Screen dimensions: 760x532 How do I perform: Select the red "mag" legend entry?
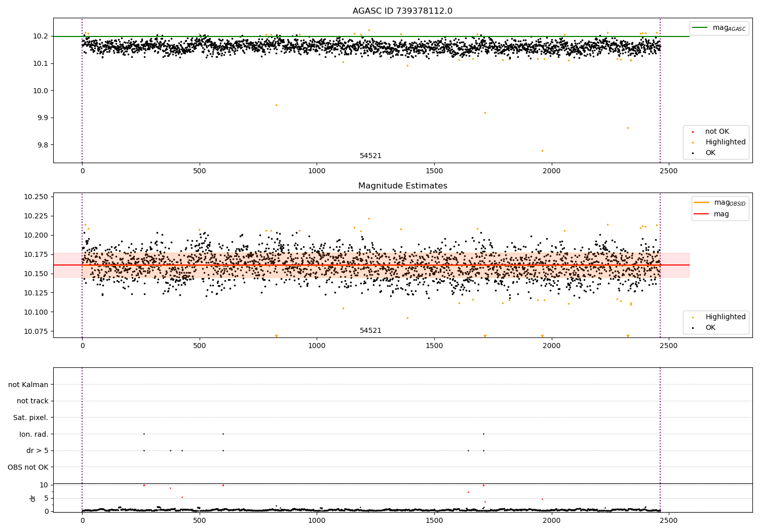pos(712,214)
